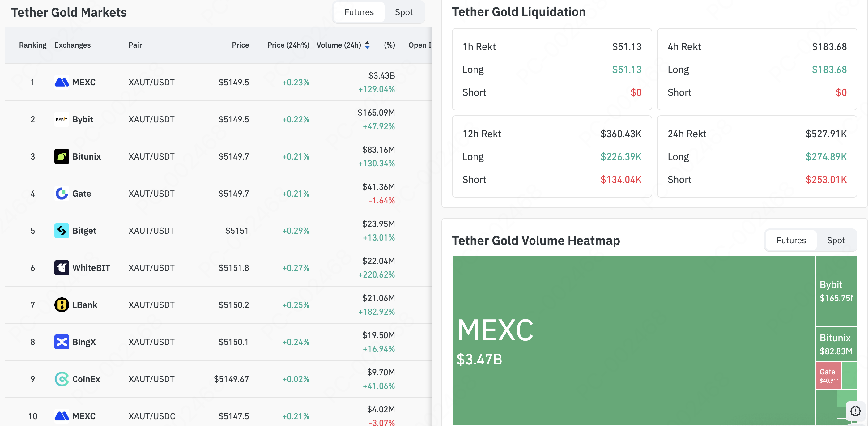This screenshot has height=426, width=868.
Task: Click the BingX exchange icon
Action: pos(62,342)
